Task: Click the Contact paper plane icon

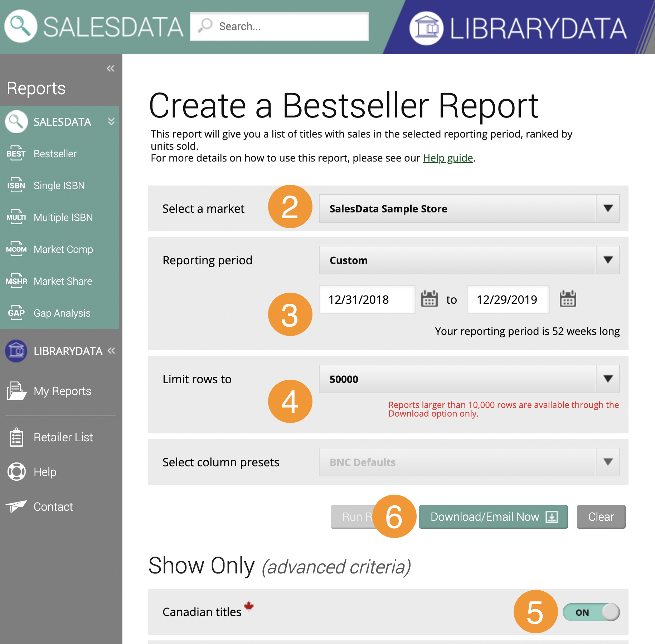Action: [x=16, y=506]
